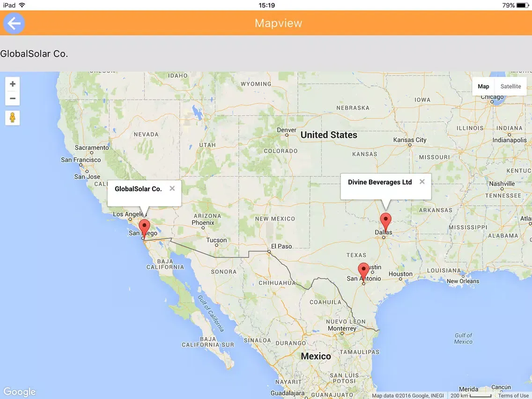Tap the red marker at San Antonio
The width and height of the screenshot is (532, 399).
click(363, 272)
